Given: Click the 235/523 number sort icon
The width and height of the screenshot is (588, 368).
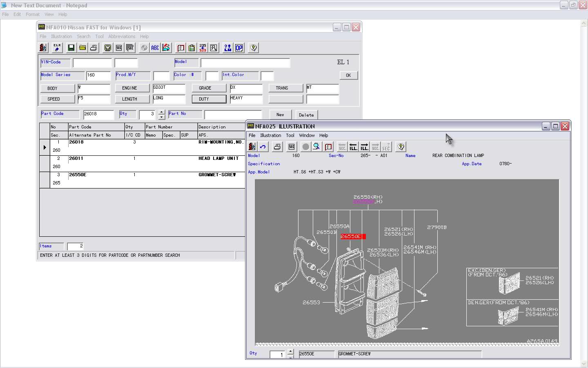Looking at the screenshot, I should pyautogui.click(x=203, y=48).
